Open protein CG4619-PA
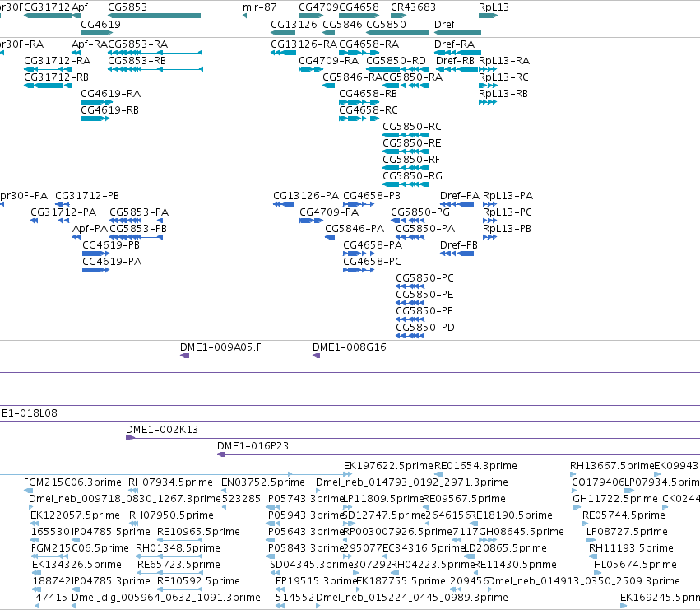700x610 pixels. click(112, 262)
